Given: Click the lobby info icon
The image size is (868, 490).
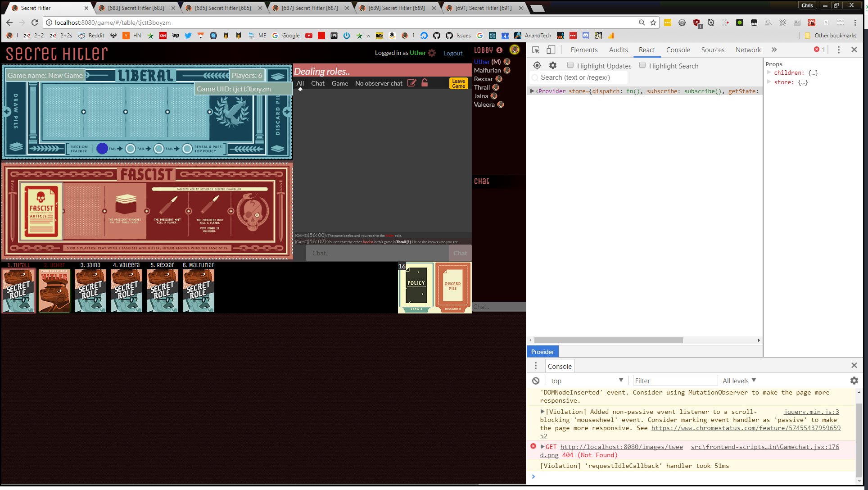Looking at the screenshot, I should [499, 50].
